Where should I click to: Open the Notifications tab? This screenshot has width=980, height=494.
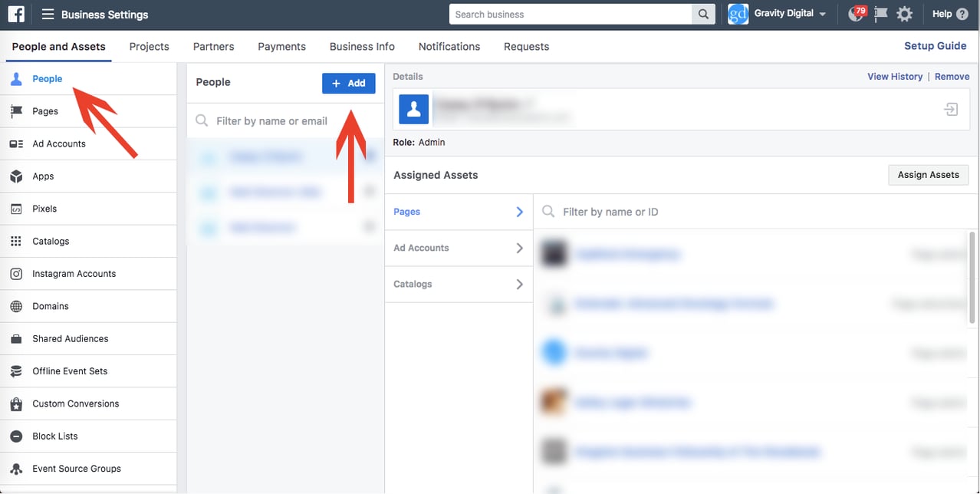pos(449,46)
